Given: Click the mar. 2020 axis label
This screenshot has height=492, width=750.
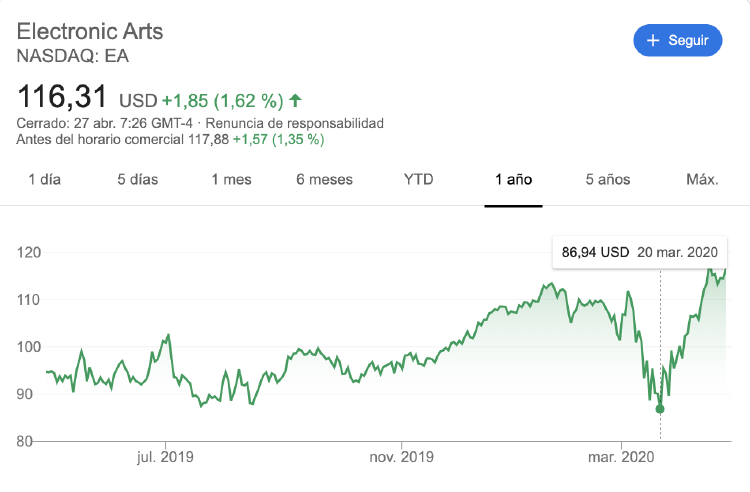Looking at the screenshot, I should (x=620, y=457).
